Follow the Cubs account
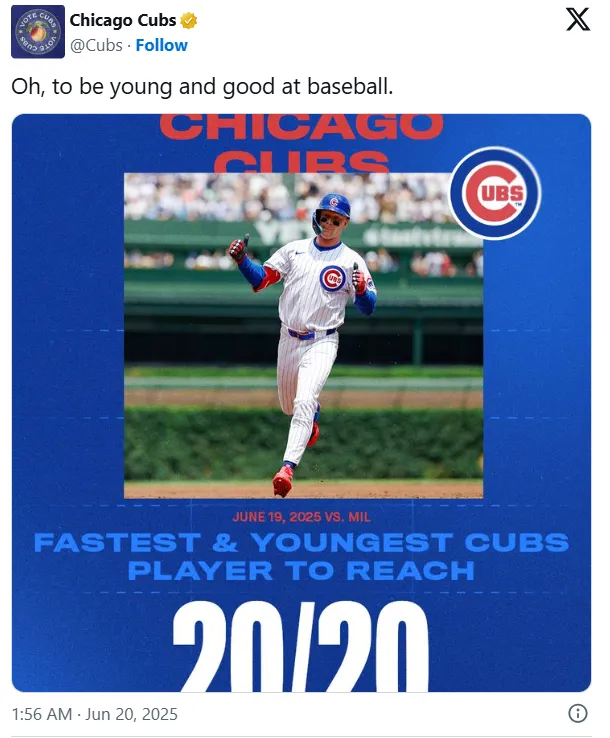This screenshot has height=738, width=610. [161, 45]
